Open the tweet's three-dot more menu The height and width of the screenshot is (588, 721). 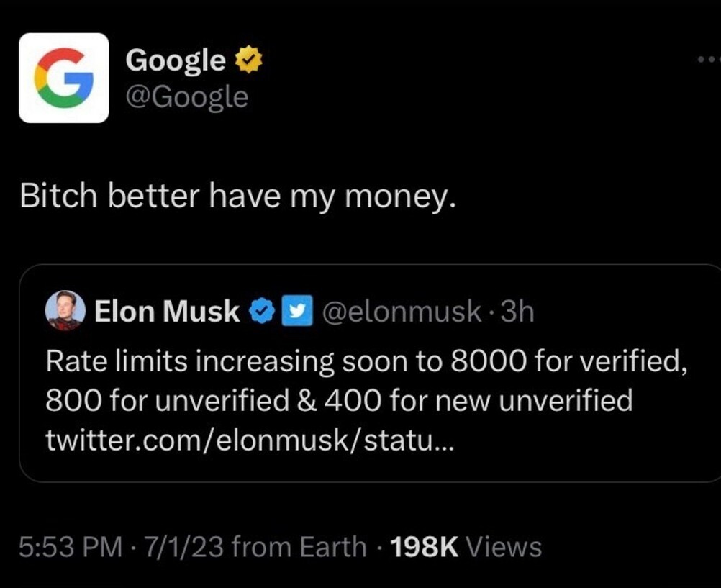tap(708, 61)
